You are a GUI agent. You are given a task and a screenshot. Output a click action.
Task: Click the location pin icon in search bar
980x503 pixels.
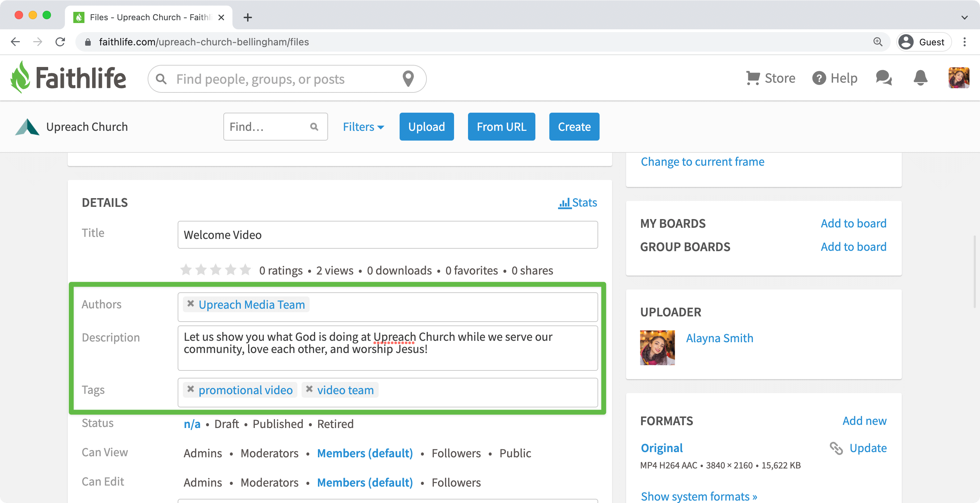pyautogui.click(x=408, y=79)
